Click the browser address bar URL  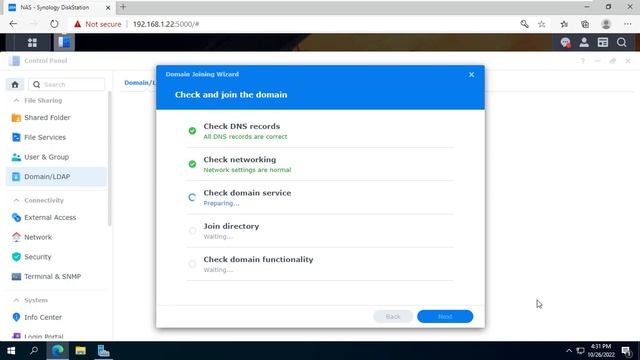click(166, 24)
